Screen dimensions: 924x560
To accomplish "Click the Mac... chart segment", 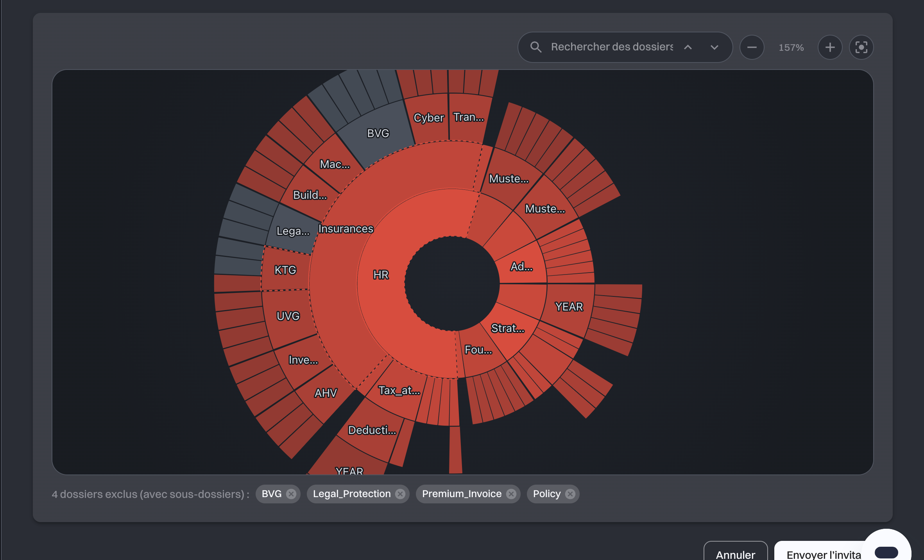I will click(335, 164).
